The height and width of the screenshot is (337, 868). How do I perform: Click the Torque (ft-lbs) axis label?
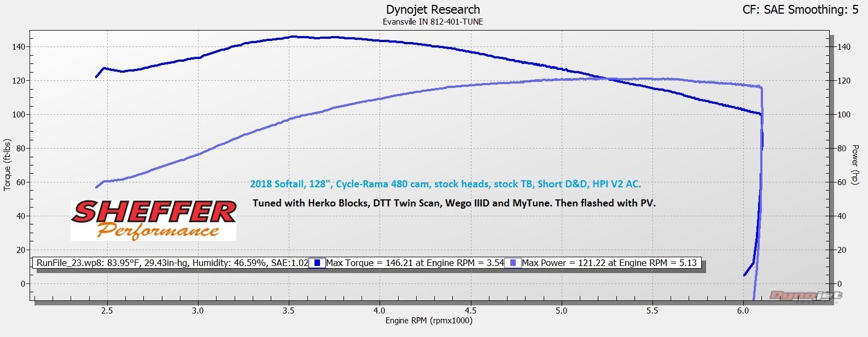click(x=7, y=164)
